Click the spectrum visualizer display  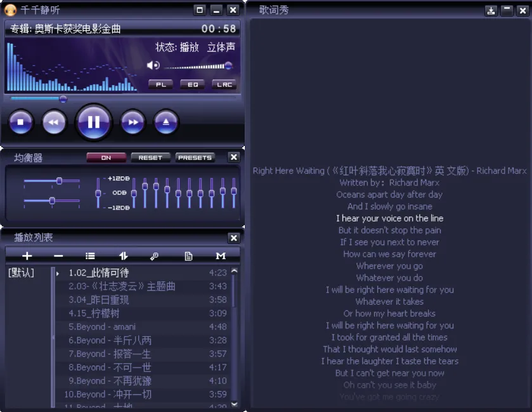tap(72, 66)
